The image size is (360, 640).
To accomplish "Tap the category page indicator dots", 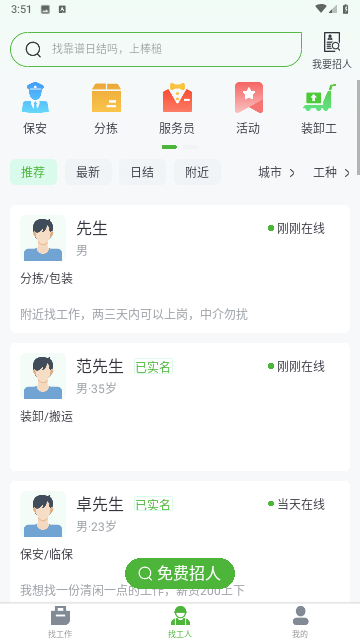I will (180, 147).
